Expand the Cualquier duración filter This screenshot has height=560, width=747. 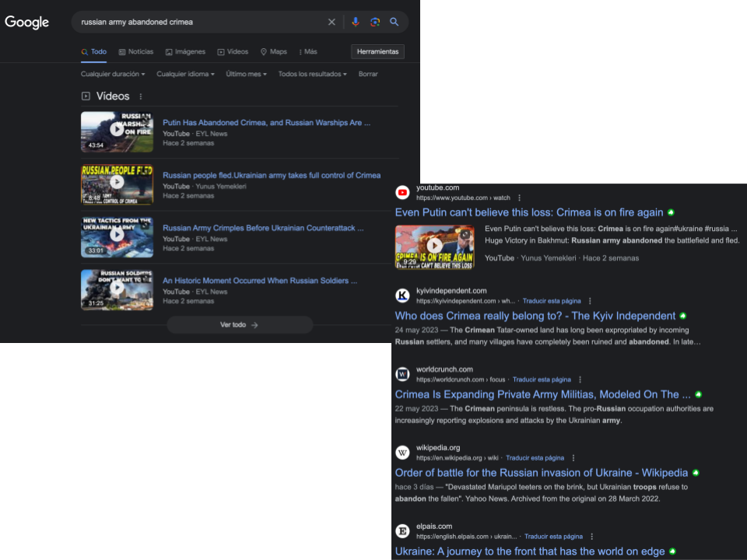[113, 74]
